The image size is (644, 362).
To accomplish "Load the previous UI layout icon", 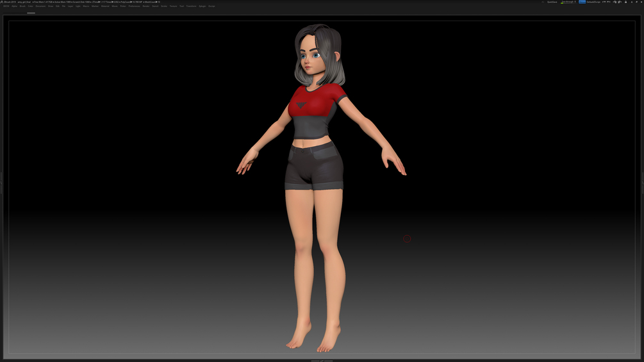I will [604, 2].
